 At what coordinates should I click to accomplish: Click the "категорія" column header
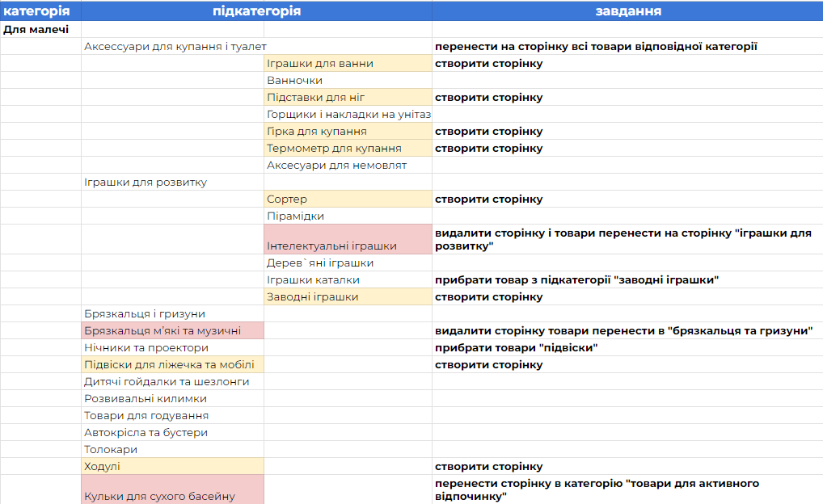pyautogui.click(x=40, y=11)
